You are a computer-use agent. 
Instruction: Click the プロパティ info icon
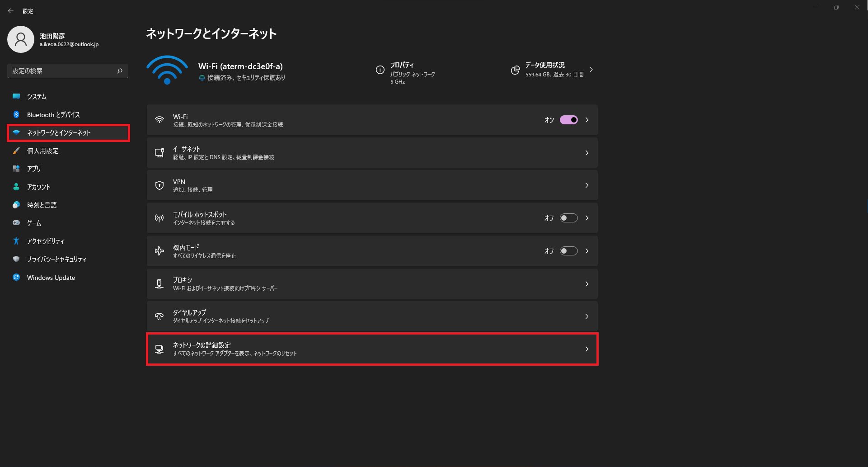380,70
